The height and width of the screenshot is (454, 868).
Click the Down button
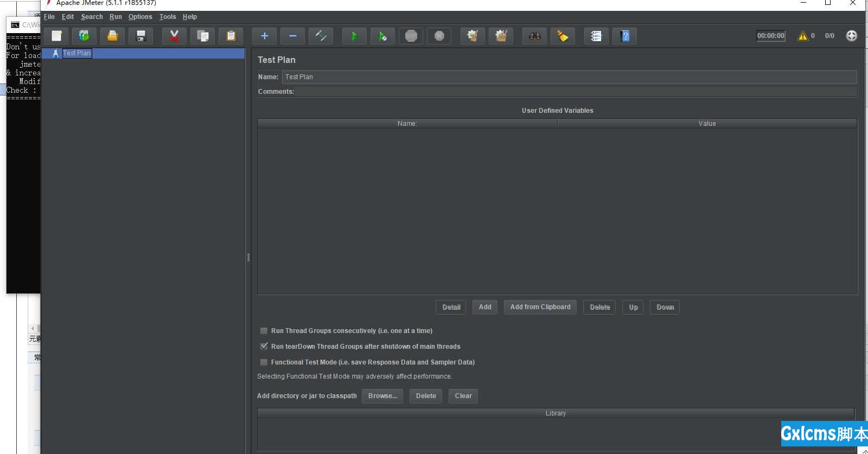pyautogui.click(x=665, y=307)
